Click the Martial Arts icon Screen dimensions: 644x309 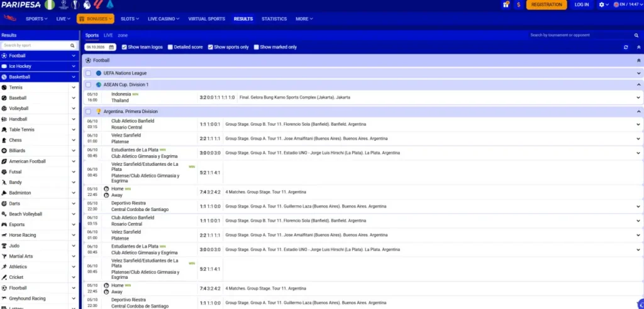coord(4,256)
